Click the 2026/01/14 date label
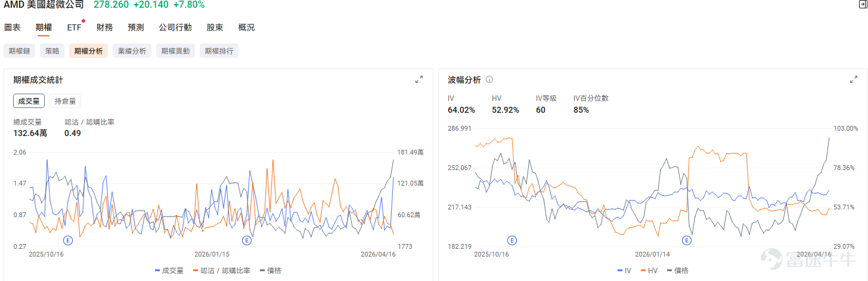Screen dimensions: 868x281 pyautogui.click(x=653, y=254)
